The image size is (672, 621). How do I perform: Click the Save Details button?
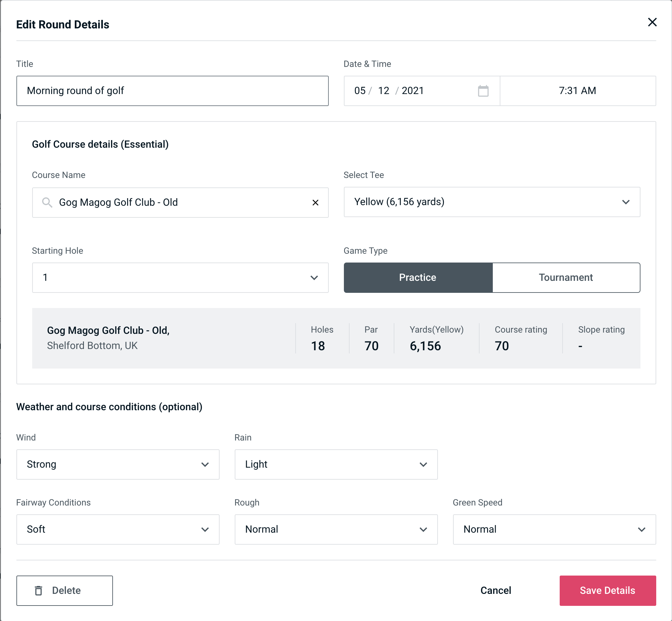click(x=608, y=590)
